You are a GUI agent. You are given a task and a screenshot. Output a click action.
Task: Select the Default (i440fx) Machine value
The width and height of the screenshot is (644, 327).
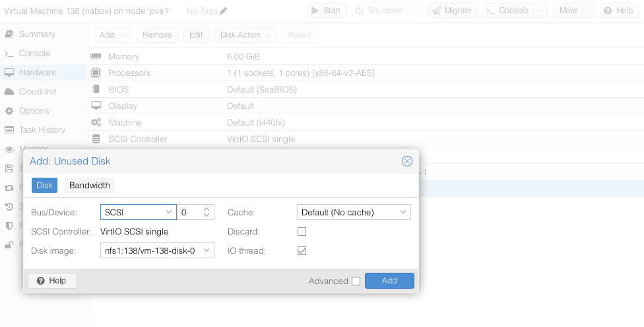pos(256,123)
